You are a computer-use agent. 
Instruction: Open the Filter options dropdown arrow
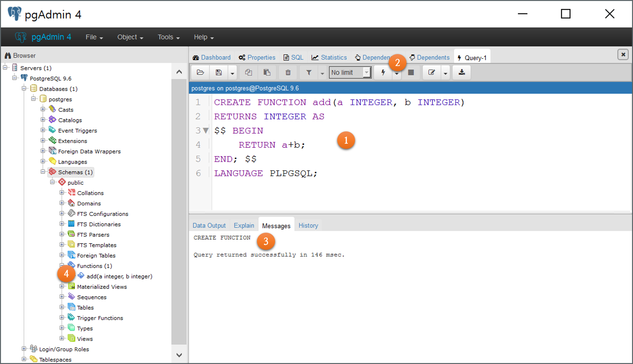click(x=322, y=73)
